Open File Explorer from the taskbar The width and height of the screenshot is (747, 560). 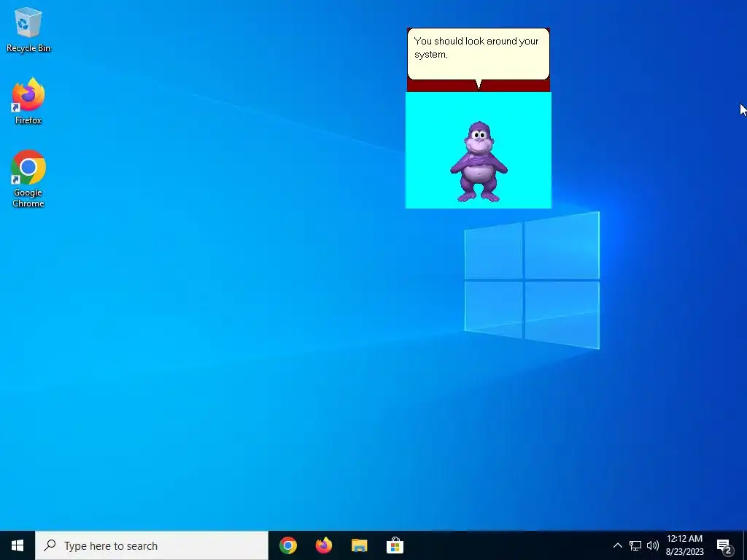tap(359, 545)
